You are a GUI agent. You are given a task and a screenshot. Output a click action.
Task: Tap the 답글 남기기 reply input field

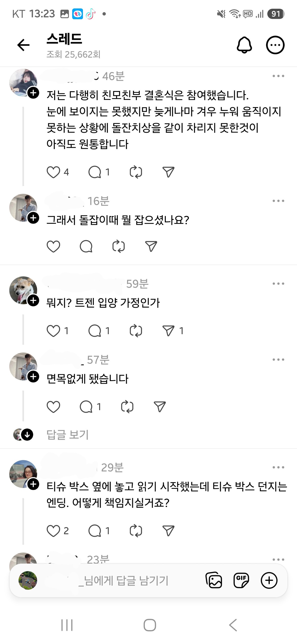tap(125, 580)
